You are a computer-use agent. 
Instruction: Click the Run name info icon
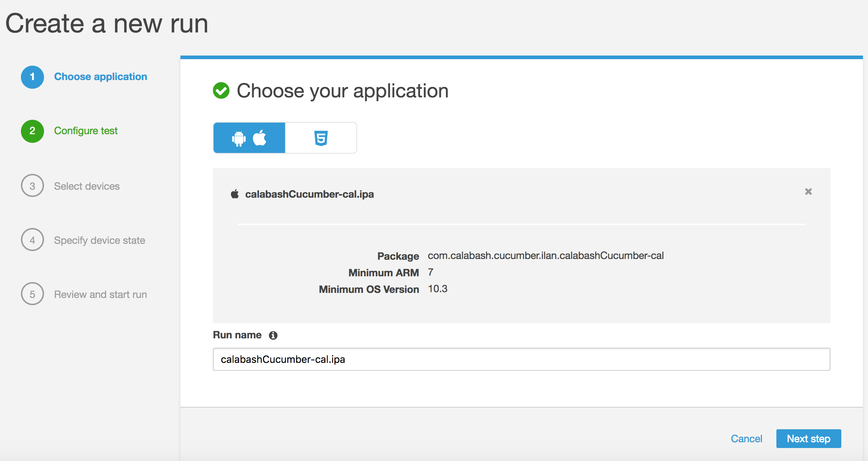click(273, 335)
